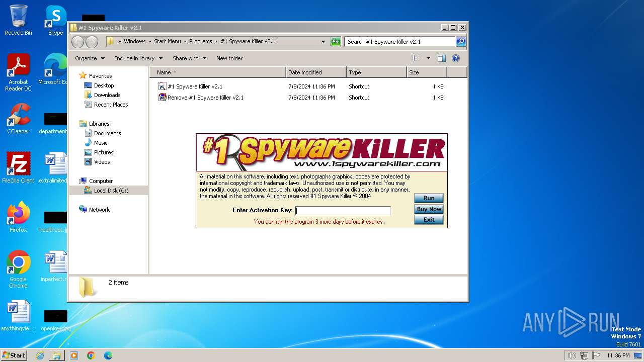Click the Spyware Killer website banner logo
644x362 pixels.
pyautogui.click(x=321, y=152)
